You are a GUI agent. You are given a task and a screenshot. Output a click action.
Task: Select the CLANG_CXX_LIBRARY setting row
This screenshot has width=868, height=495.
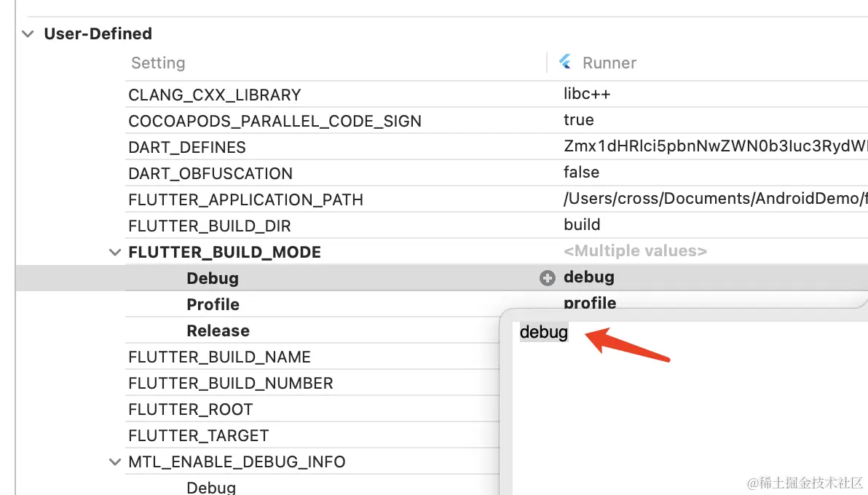point(215,95)
